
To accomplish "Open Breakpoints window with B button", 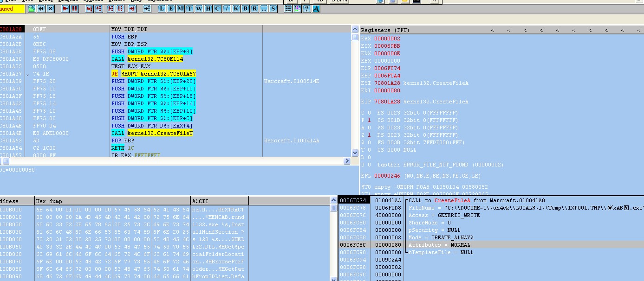I will [x=245, y=9].
